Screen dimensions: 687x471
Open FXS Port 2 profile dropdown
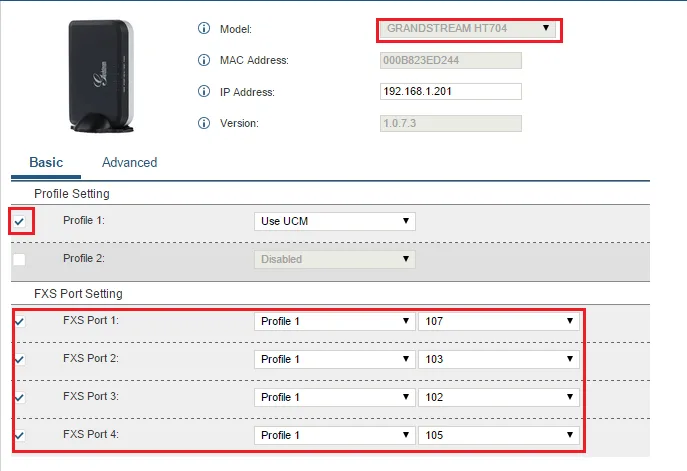335,359
